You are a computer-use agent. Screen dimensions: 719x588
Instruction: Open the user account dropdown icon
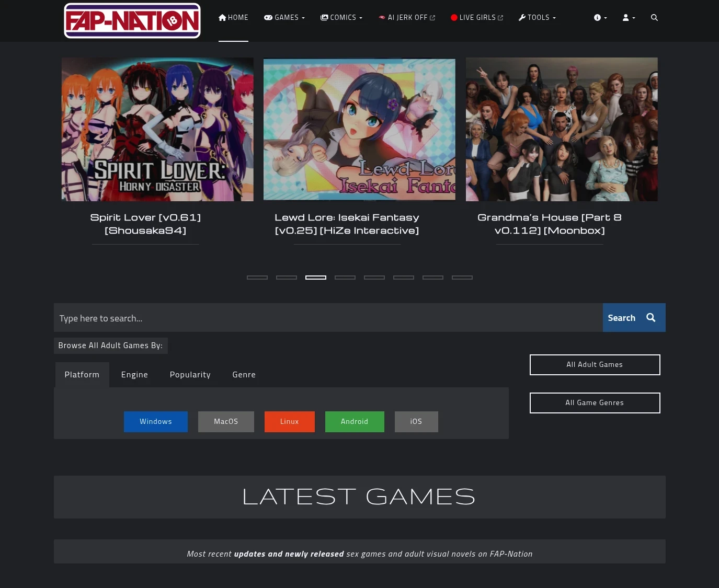click(629, 18)
